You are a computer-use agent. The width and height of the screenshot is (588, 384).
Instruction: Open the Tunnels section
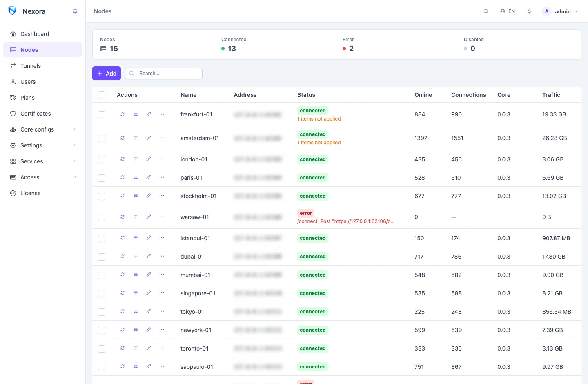(x=42, y=66)
